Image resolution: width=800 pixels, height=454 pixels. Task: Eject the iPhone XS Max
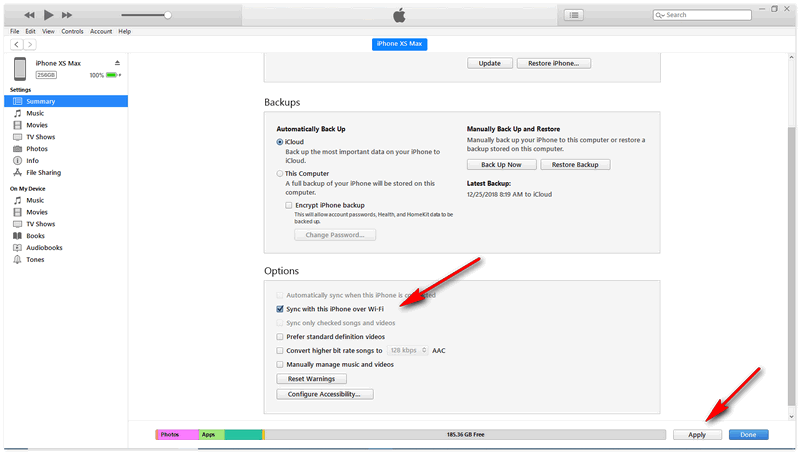(117, 63)
